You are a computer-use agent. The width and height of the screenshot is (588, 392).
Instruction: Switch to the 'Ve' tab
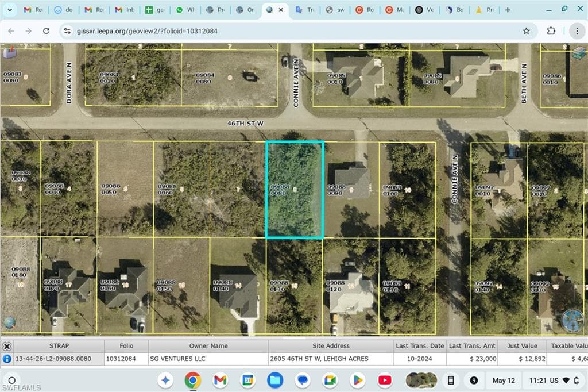(425, 10)
